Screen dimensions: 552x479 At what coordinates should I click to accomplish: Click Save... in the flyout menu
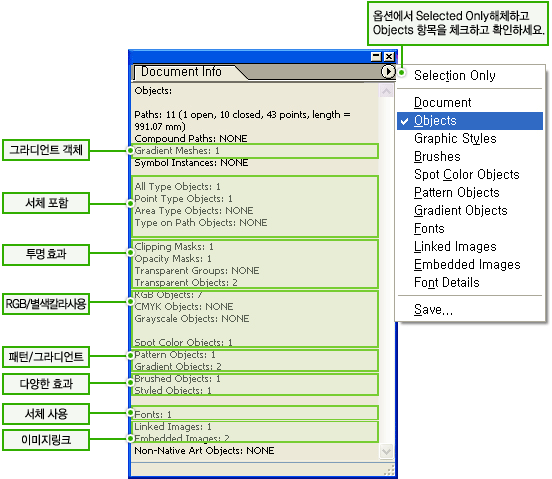(x=433, y=310)
